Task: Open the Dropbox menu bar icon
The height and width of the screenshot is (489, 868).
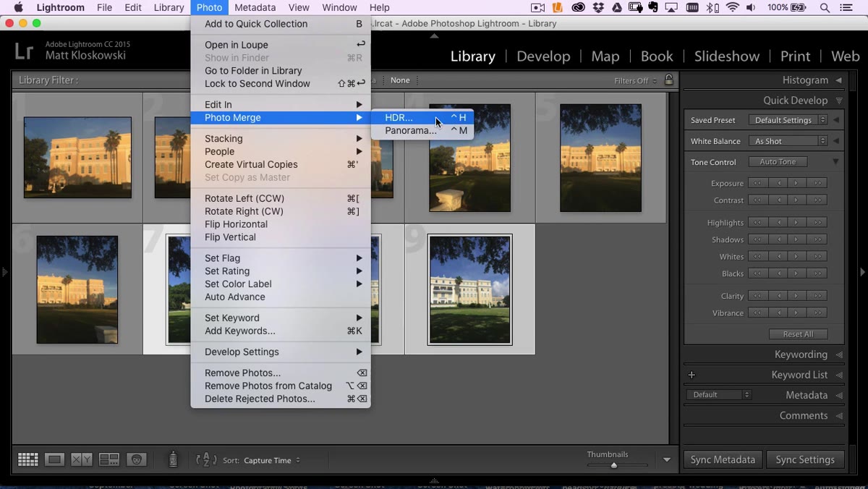Action: pyautogui.click(x=598, y=8)
